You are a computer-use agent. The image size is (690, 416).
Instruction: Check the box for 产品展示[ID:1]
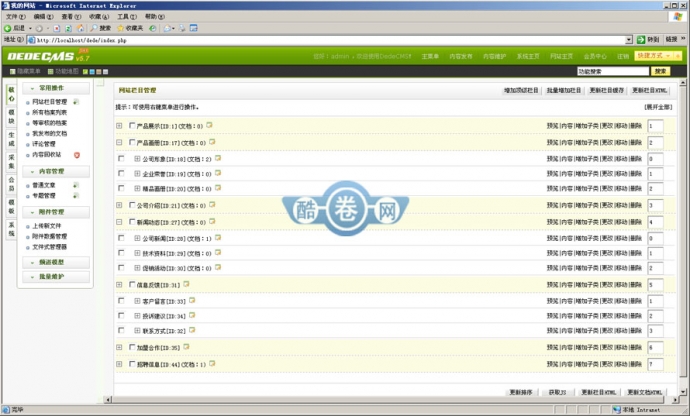(132, 125)
